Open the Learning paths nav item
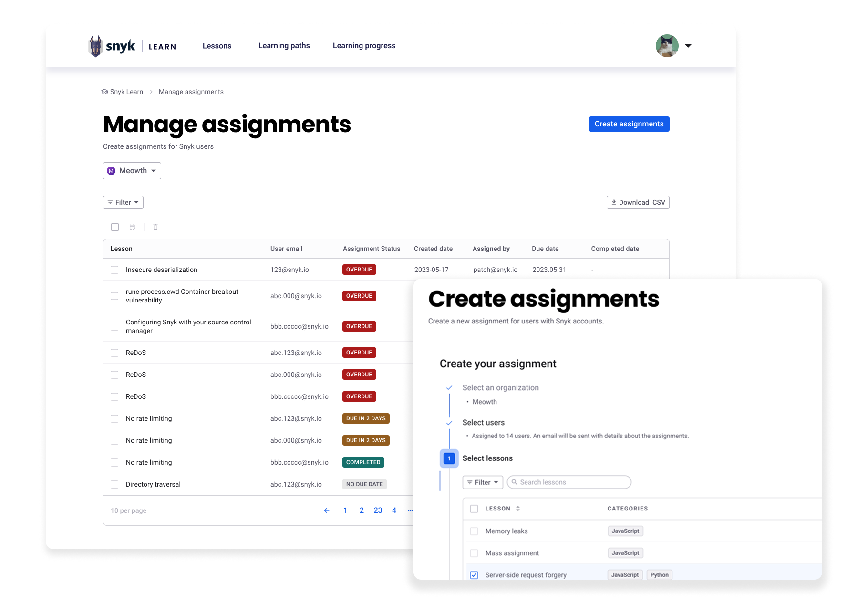The image size is (868, 604). 284,46
